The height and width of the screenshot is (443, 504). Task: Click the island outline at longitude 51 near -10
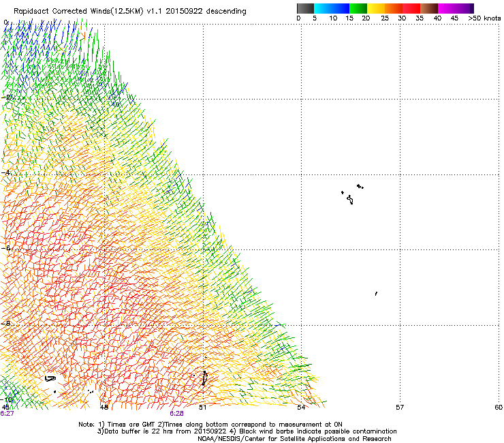(204, 378)
